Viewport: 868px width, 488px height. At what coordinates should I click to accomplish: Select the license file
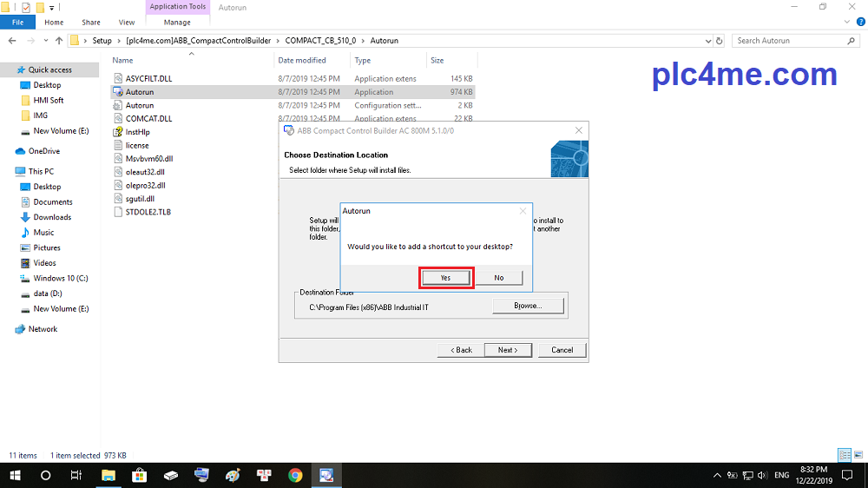tap(137, 145)
